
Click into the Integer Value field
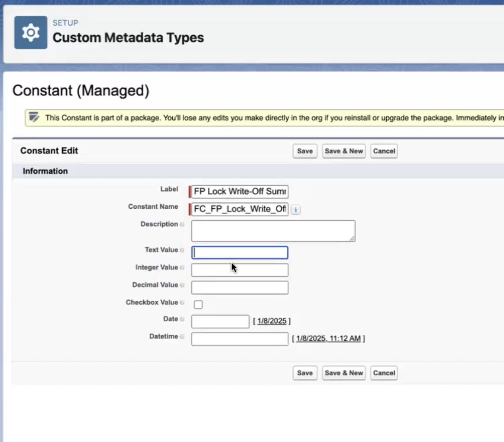(x=240, y=270)
